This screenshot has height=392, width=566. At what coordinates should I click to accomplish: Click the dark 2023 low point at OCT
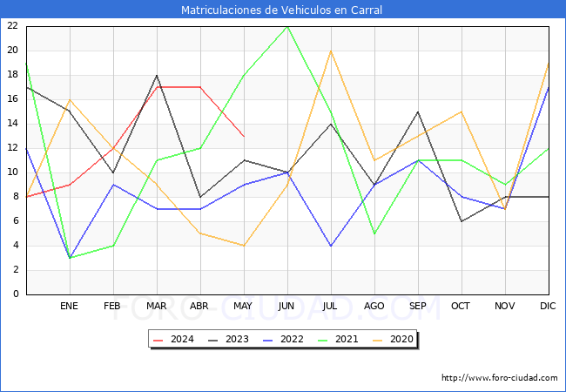click(462, 221)
